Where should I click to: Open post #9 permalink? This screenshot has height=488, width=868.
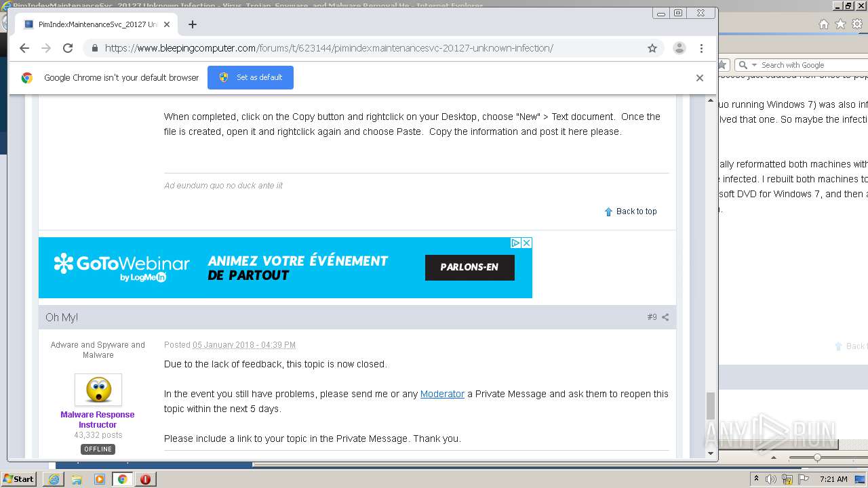[x=652, y=317]
